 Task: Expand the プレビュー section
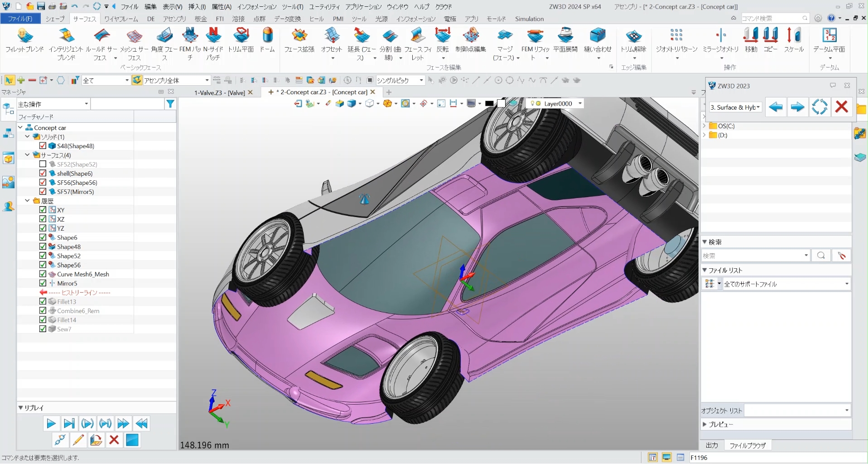[704, 425]
